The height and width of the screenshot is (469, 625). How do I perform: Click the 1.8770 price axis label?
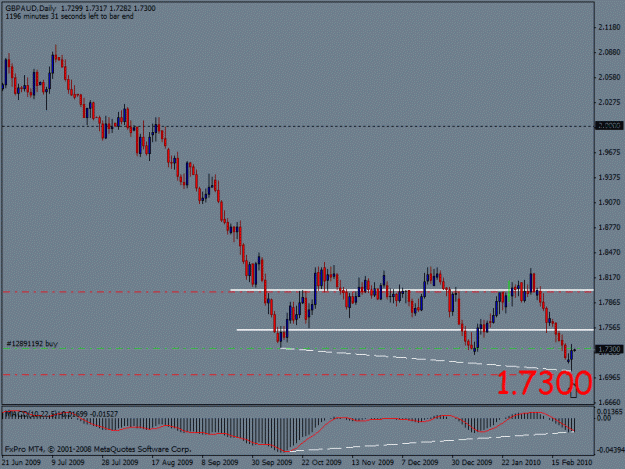[609, 228]
